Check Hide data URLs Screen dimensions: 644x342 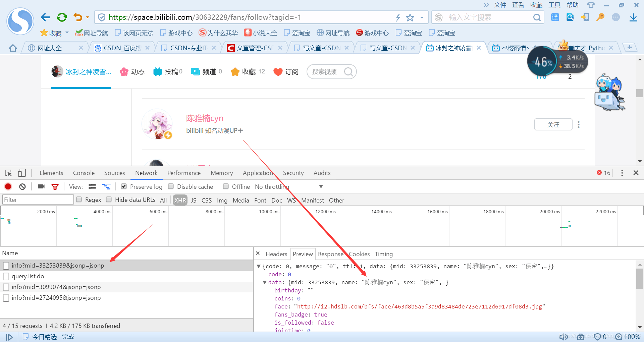(109, 199)
